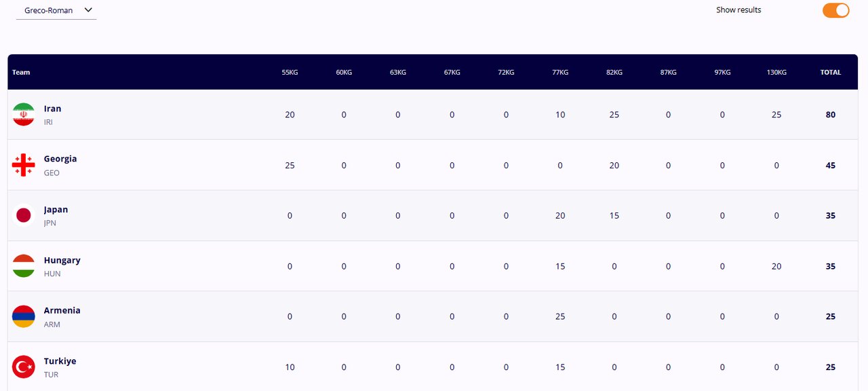Toggle the Show results switch
The image size is (868, 391).
[x=835, y=10]
